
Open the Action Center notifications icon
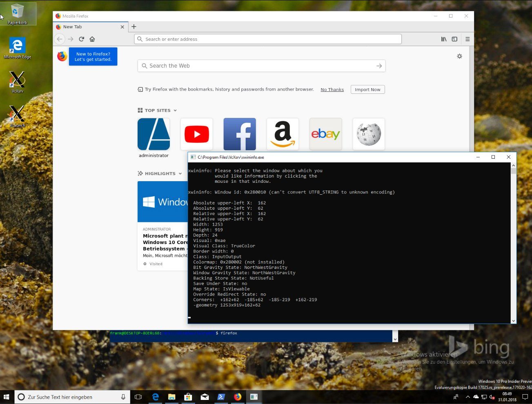point(525,397)
